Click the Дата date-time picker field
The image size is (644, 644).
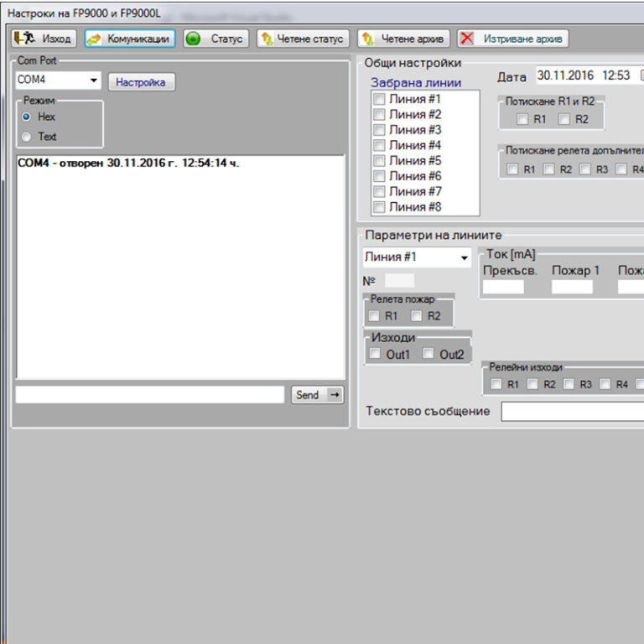tap(585, 75)
